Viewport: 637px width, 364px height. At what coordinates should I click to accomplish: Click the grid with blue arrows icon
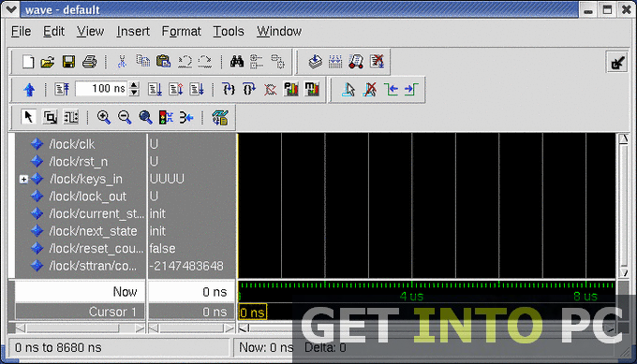[335, 62]
